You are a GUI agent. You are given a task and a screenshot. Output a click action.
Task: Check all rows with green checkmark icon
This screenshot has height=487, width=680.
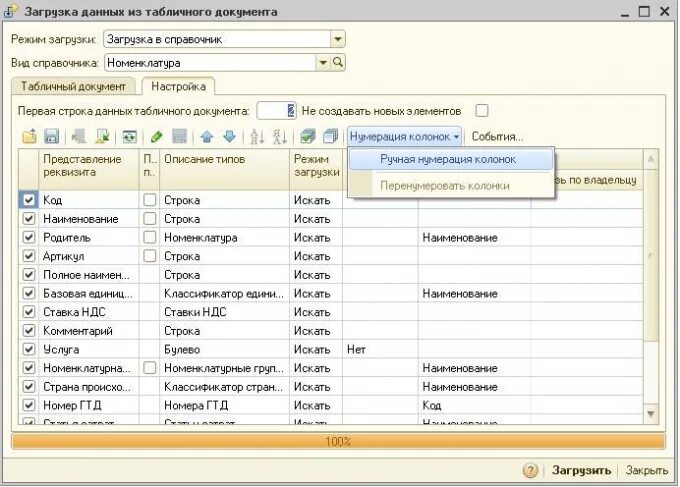tap(307, 137)
